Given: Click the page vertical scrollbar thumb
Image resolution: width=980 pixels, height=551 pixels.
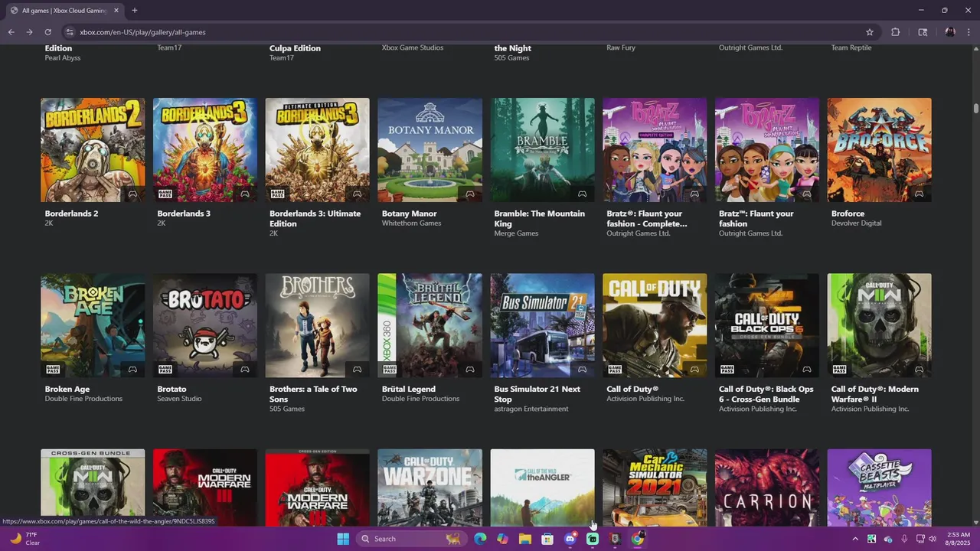Looking at the screenshot, I should pyautogui.click(x=976, y=109).
